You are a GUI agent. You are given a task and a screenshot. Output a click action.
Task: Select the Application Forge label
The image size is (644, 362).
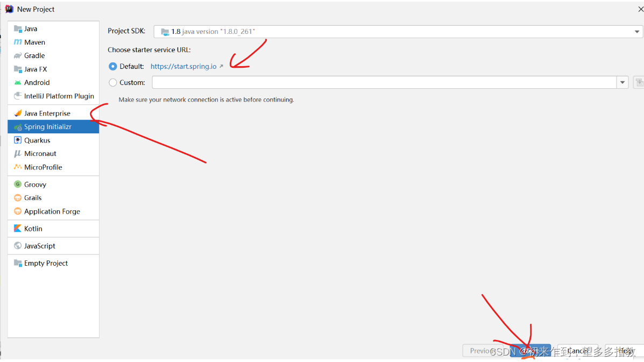[52, 212]
